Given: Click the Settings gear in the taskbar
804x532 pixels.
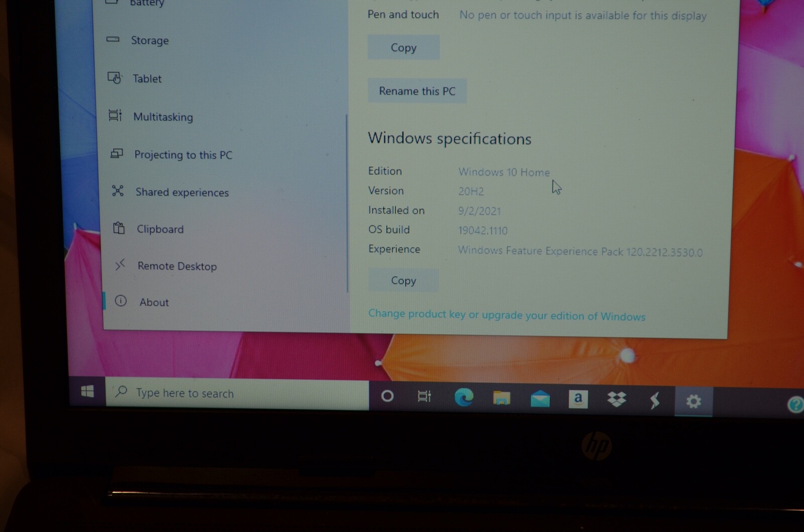Looking at the screenshot, I should pyautogui.click(x=693, y=401).
